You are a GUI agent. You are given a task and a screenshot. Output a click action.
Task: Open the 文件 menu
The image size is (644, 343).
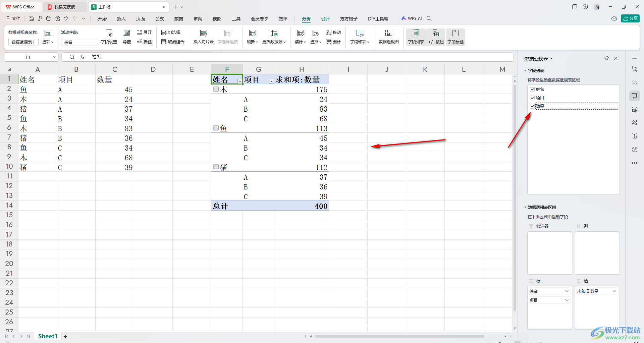[x=13, y=19]
